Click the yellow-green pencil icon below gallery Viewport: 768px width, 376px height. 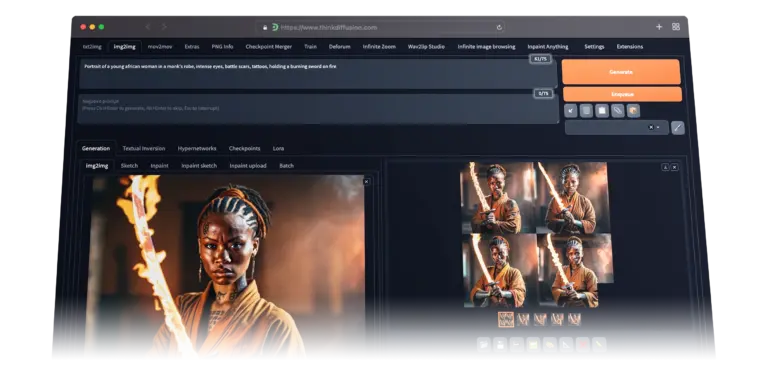[599, 345]
